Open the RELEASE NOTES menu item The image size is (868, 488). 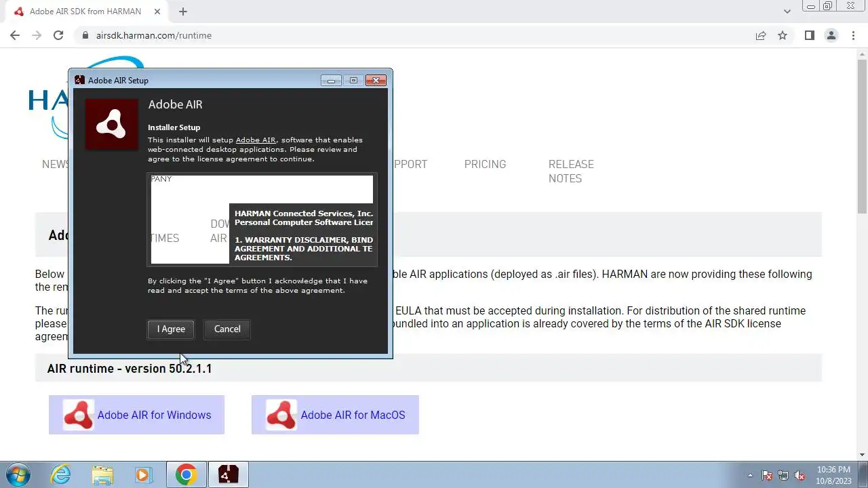click(571, 171)
